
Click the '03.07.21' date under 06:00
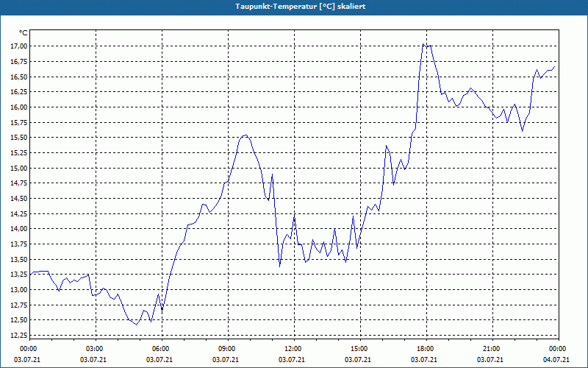159,359
